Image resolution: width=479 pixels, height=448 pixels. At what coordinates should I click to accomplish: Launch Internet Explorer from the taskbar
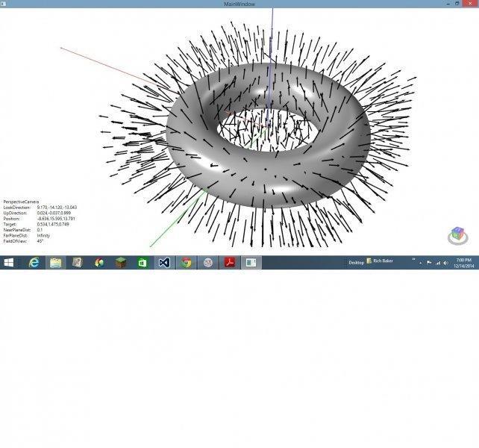tap(34, 263)
